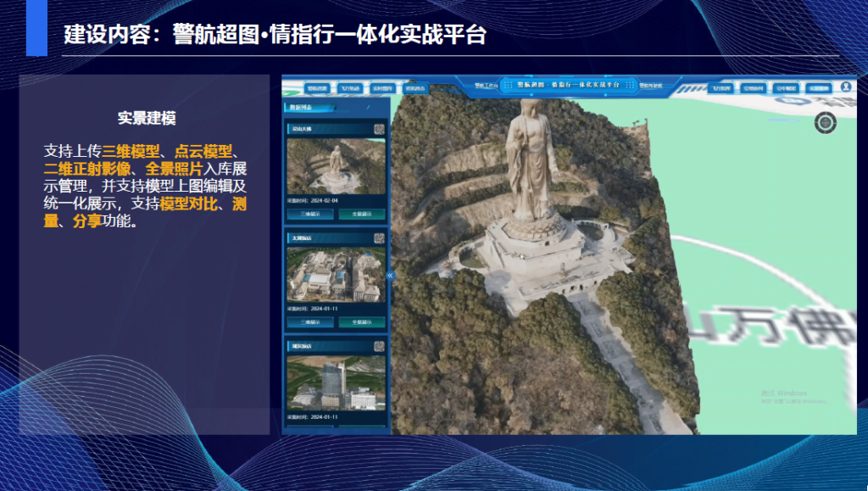Select 三维显示 for 灵山大佛 model
Viewport: 868px width, 491px height.
tap(309, 215)
